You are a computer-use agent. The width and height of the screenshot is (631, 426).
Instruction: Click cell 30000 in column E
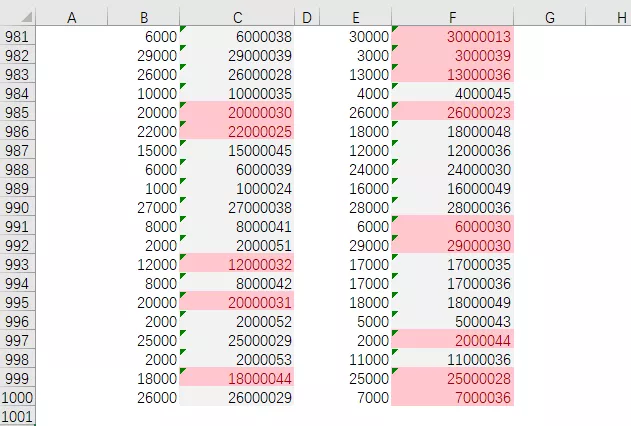(355, 37)
